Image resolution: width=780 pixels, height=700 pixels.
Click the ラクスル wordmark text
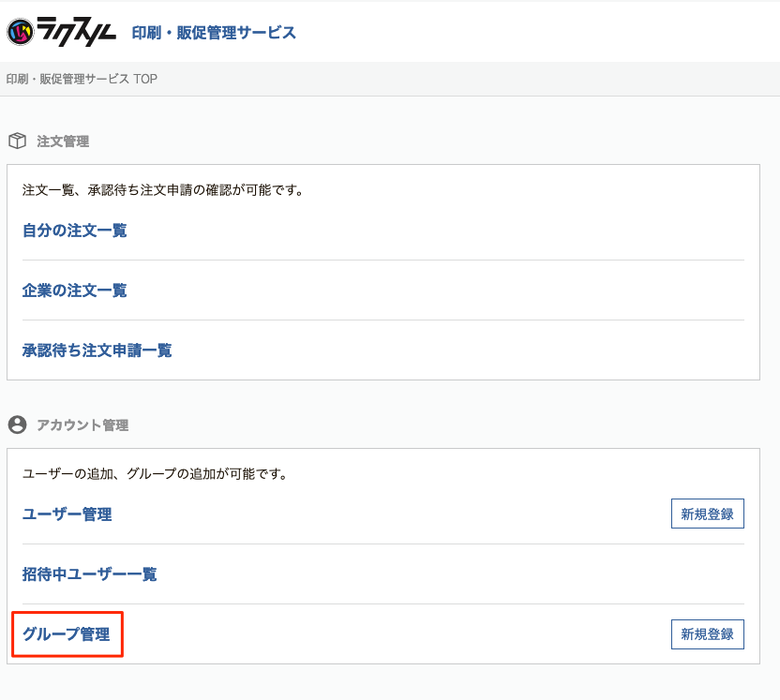pos(77,31)
